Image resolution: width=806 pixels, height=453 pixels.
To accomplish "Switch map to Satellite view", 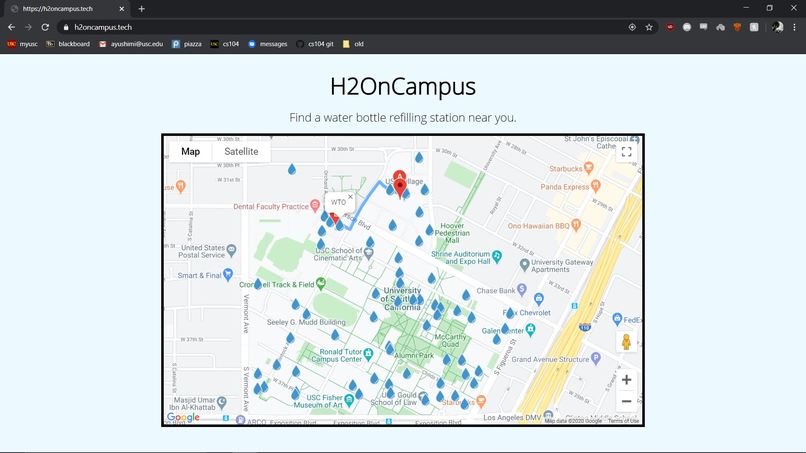I will [x=241, y=152].
